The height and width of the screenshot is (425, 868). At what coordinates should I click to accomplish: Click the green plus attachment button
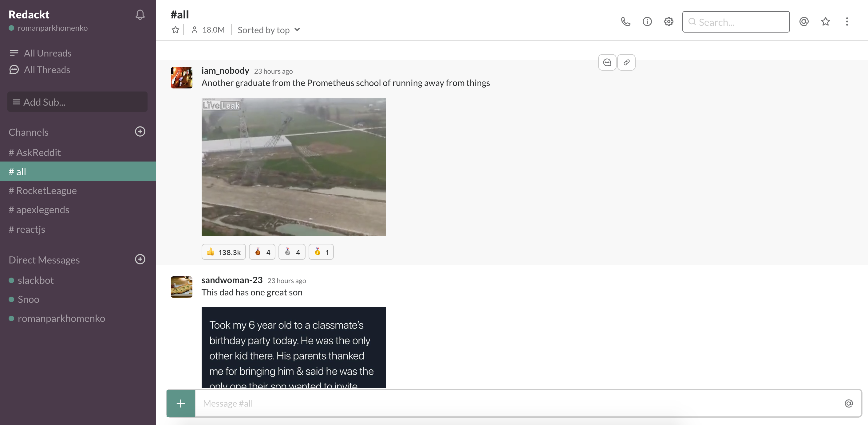coord(181,404)
